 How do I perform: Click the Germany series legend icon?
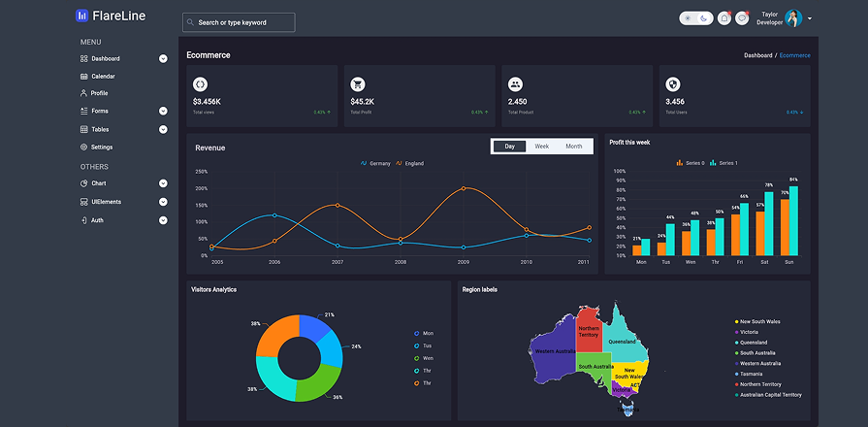coord(364,163)
